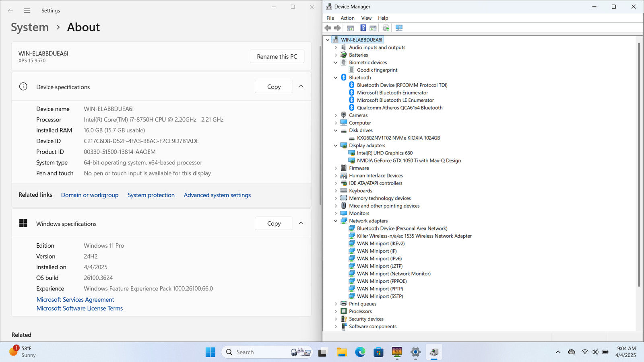644x362 pixels.
Task: Collapse the Windows specifications section
Action: (x=301, y=223)
